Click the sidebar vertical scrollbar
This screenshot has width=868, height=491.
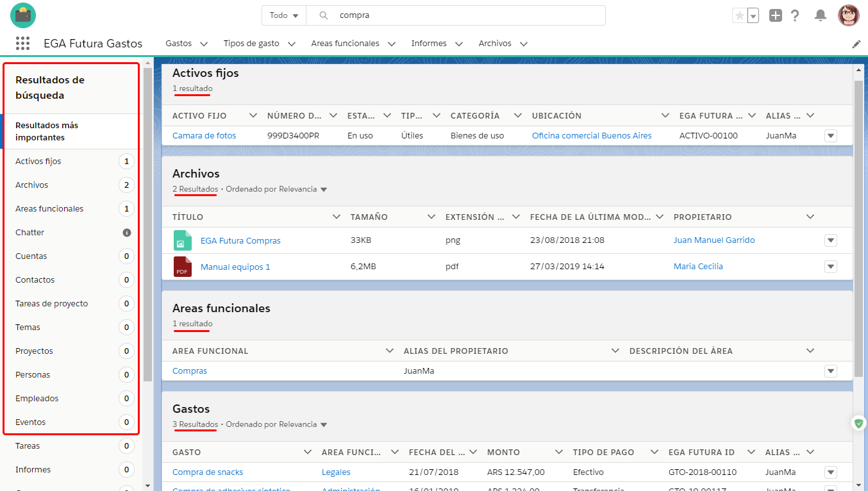click(147, 224)
